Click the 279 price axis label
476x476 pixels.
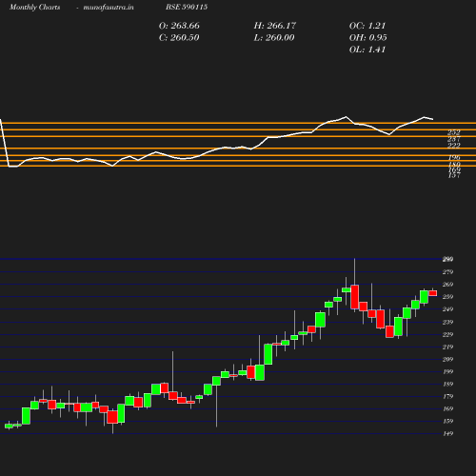[x=447, y=272]
